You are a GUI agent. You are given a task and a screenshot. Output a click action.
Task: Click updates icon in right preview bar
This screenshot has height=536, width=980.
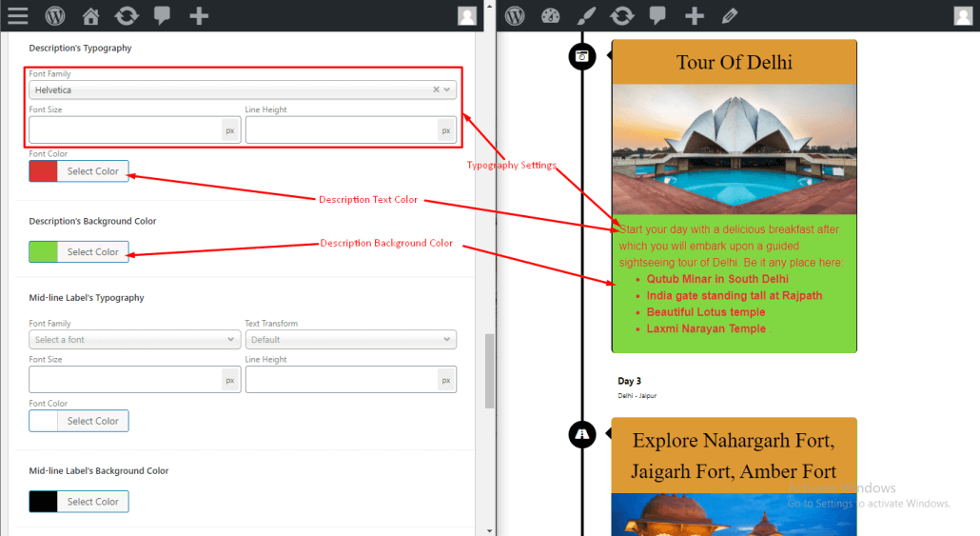click(x=622, y=15)
